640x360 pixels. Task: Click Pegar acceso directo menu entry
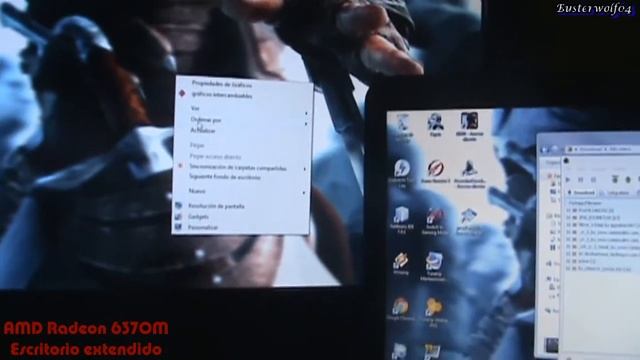215,156
